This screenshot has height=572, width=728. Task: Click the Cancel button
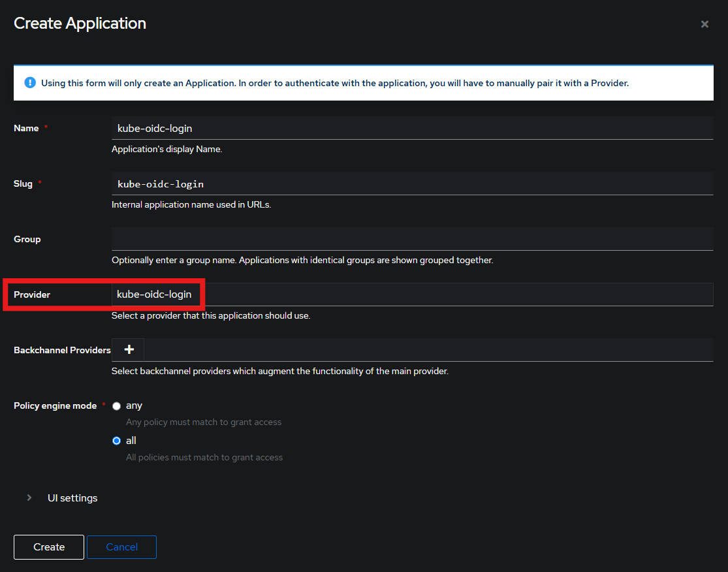121,547
